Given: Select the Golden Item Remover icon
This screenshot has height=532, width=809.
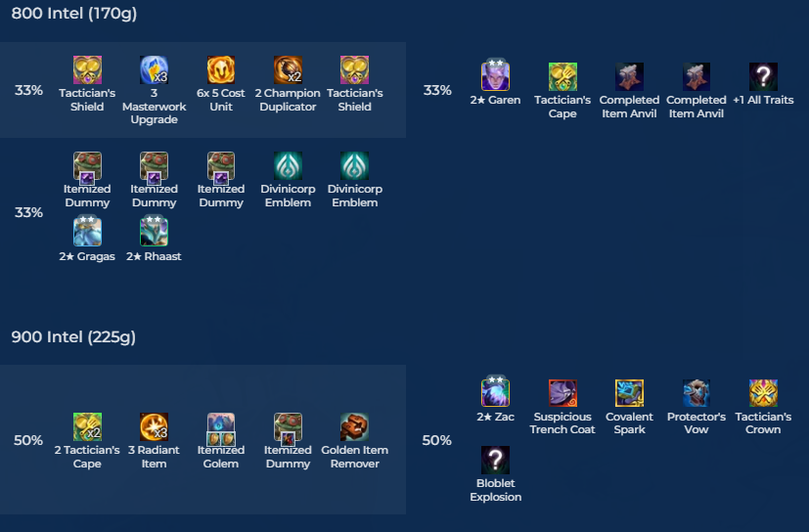Looking at the screenshot, I should pyautogui.click(x=354, y=426).
